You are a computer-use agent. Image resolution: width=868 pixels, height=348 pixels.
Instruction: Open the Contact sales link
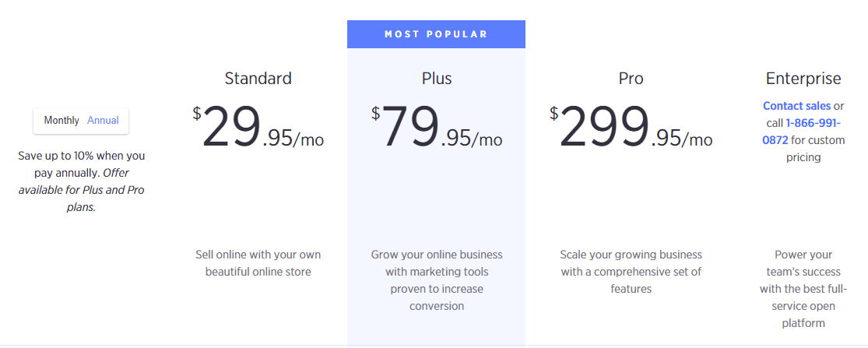796,106
